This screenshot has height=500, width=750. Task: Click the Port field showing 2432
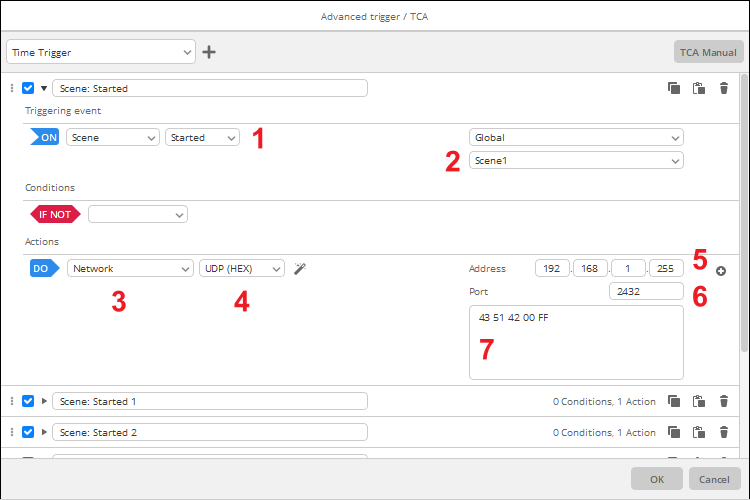(646, 291)
